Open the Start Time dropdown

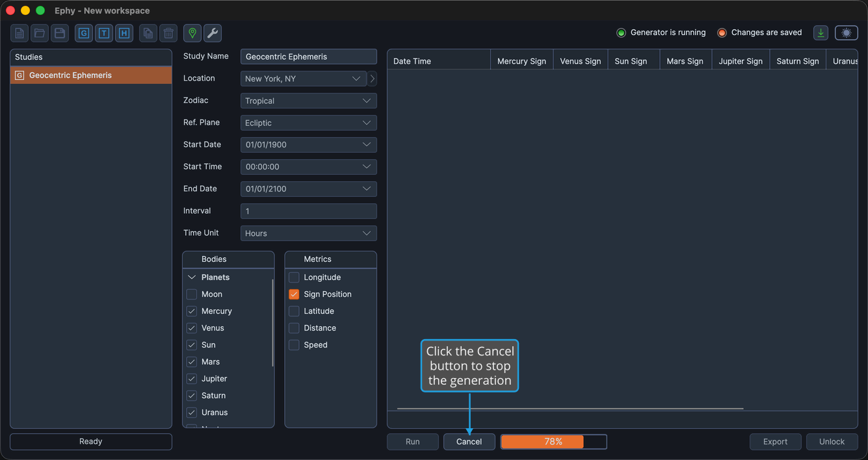pos(309,167)
